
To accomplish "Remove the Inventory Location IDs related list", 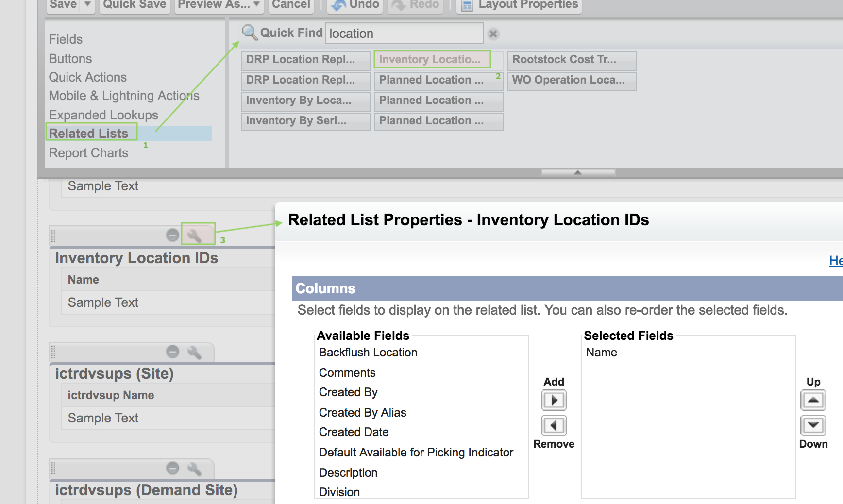I will tap(172, 235).
